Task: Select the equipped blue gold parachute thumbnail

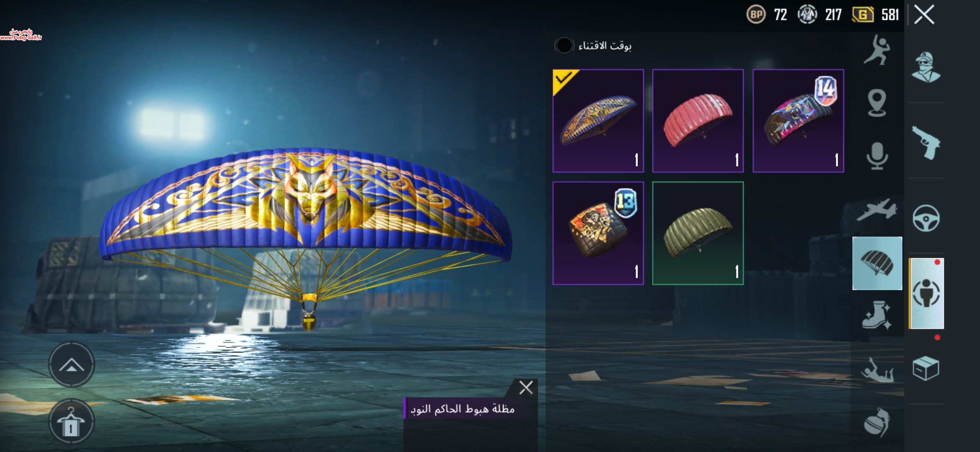Action: click(x=598, y=121)
